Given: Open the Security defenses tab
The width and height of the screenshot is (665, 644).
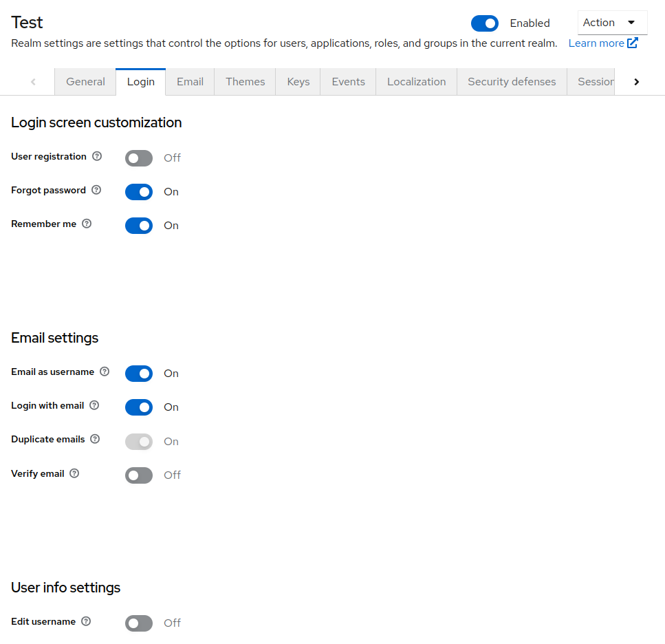Looking at the screenshot, I should click(511, 81).
